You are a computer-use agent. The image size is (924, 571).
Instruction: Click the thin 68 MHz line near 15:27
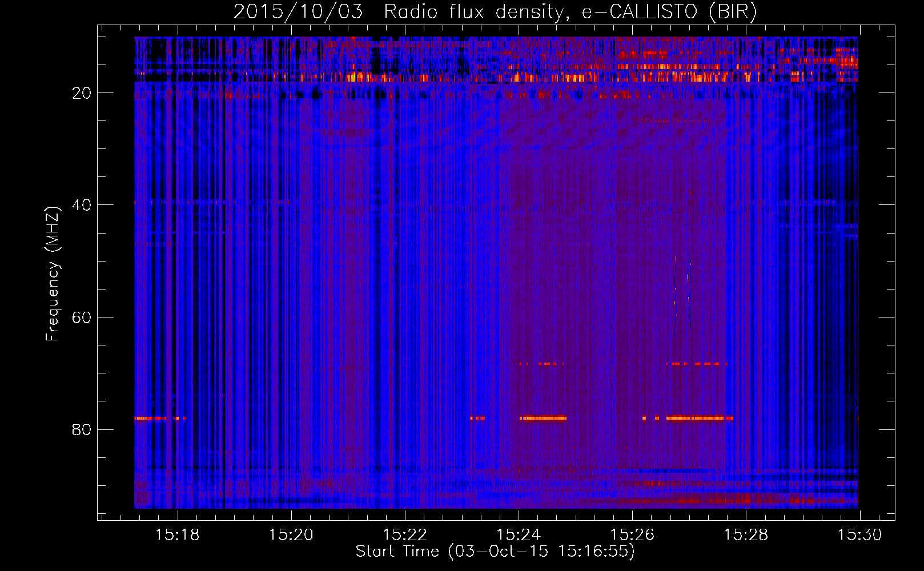[x=697, y=364]
